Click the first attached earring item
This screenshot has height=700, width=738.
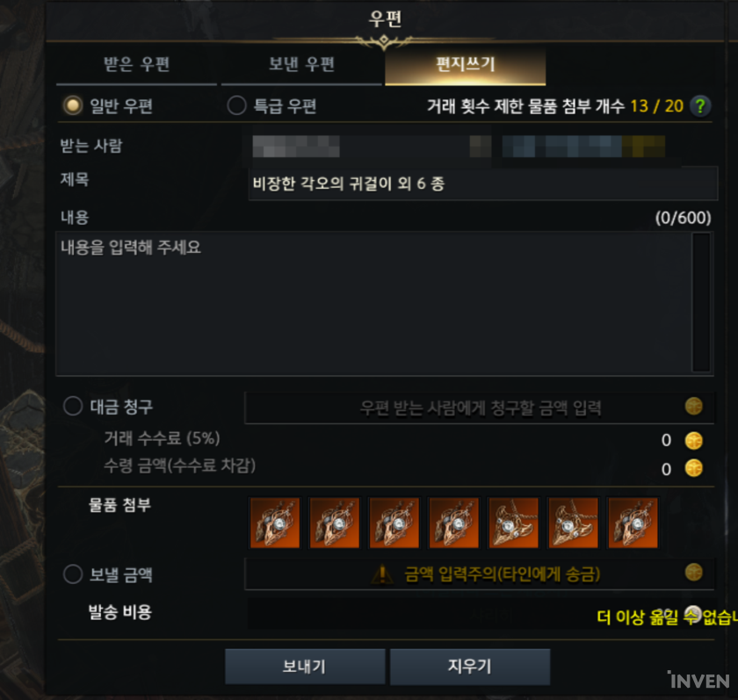[275, 523]
